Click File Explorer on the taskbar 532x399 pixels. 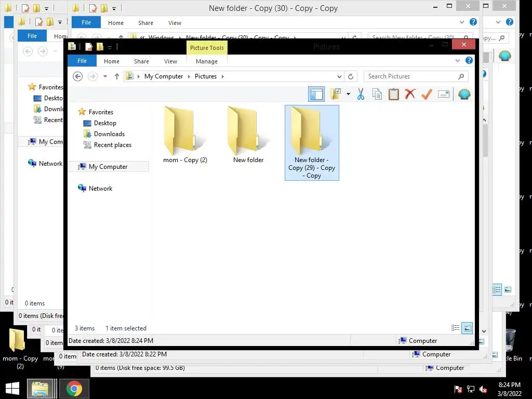(40, 389)
